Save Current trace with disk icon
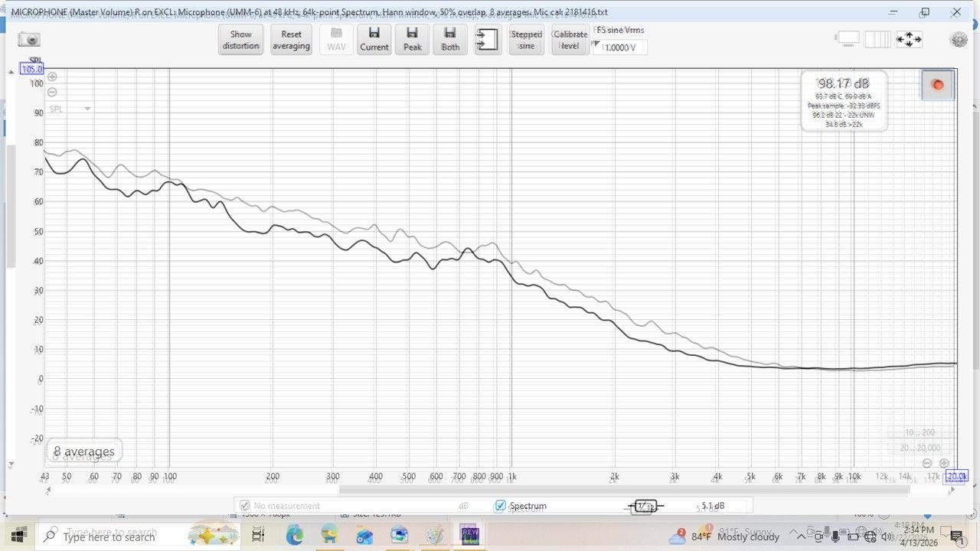This screenshot has height=551, width=980. click(x=374, y=39)
